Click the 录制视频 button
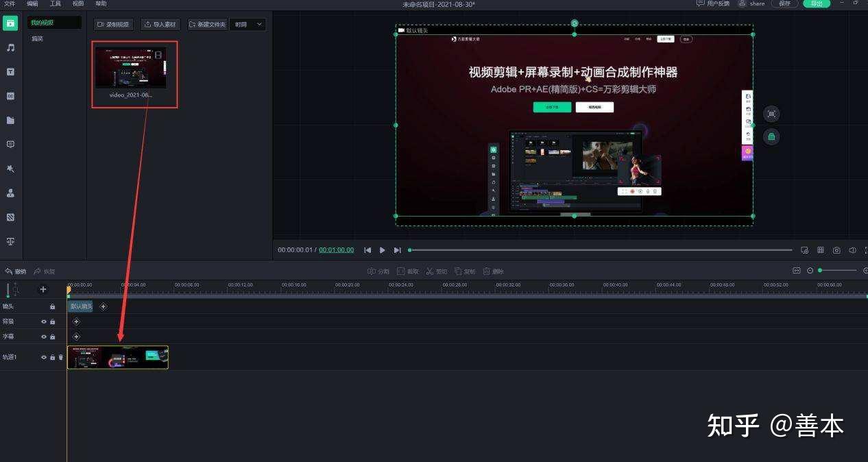 tap(114, 24)
